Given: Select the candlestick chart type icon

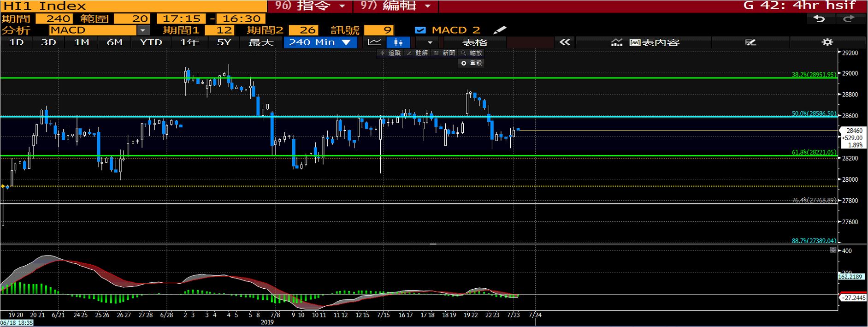Looking at the screenshot, I should coord(398,42).
